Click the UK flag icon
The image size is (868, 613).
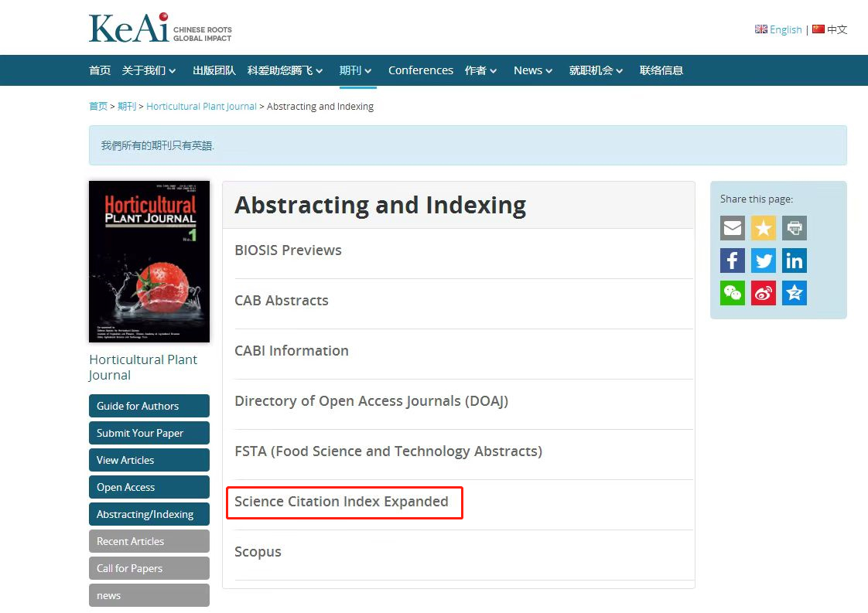[761, 29]
